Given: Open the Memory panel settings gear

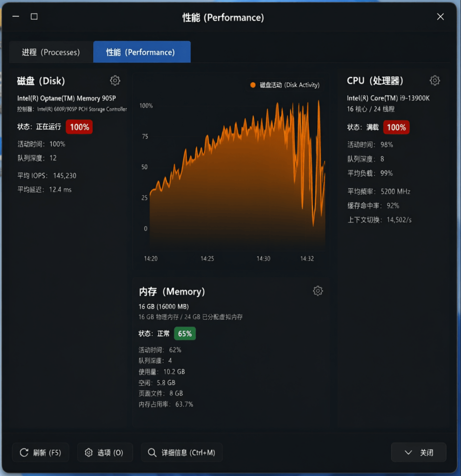Looking at the screenshot, I should coord(318,291).
